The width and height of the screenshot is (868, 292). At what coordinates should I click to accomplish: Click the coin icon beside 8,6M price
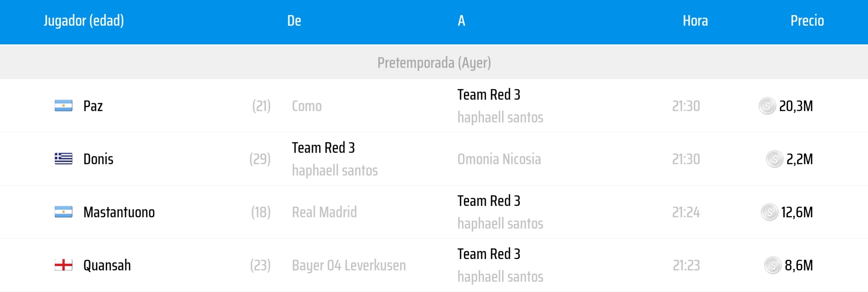[773, 265]
